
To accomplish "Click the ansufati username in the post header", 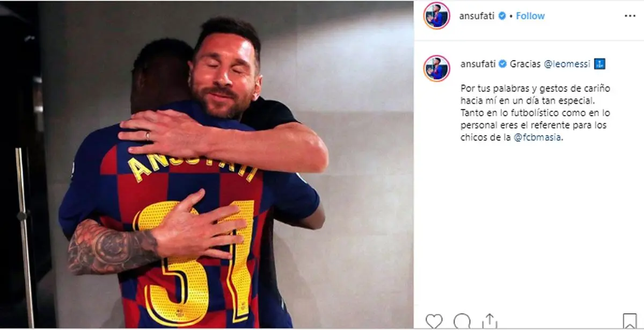I will point(477,16).
